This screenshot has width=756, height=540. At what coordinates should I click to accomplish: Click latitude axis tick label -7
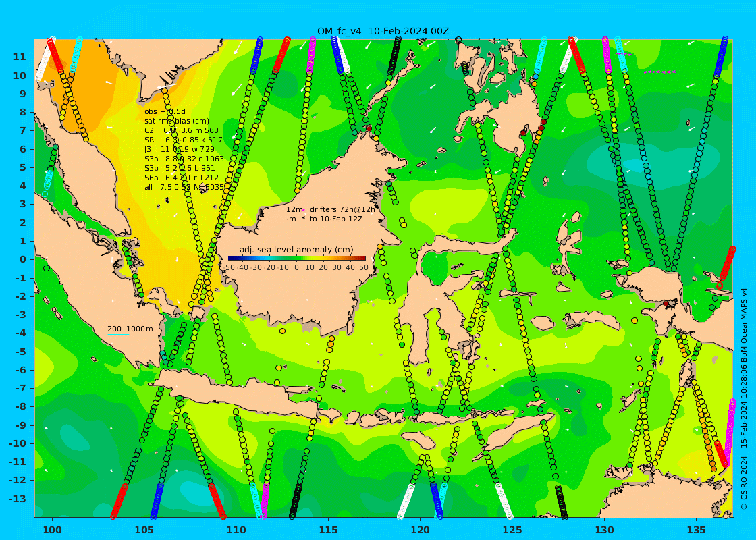click(20, 388)
